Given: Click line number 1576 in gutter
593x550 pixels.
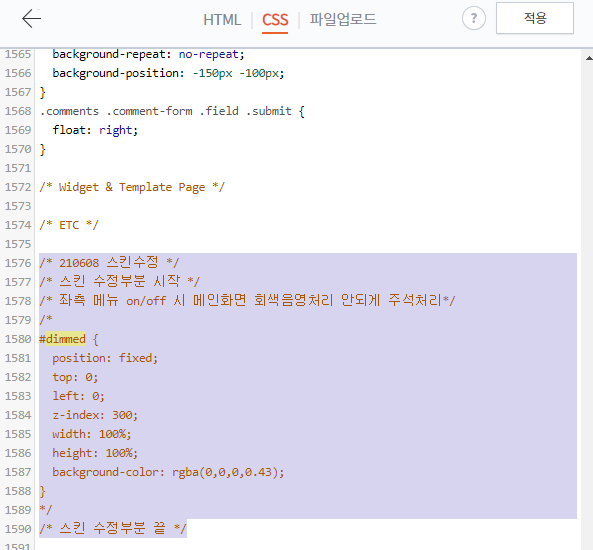Looking at the screenshot, I should pyautogui.click(x=18, y=263).
